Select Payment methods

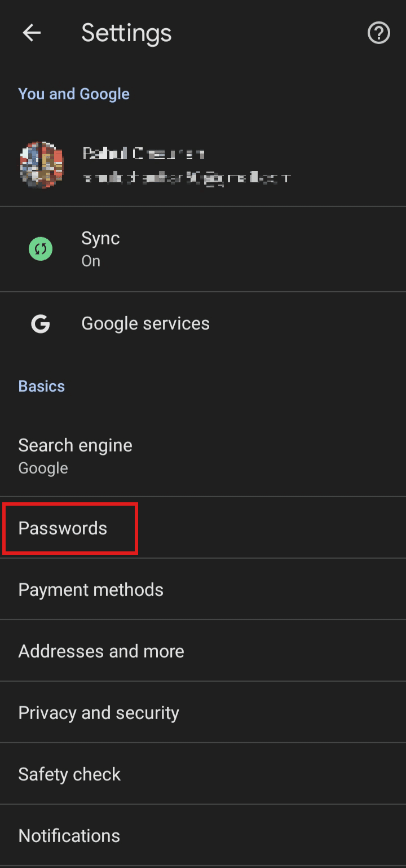91,590
